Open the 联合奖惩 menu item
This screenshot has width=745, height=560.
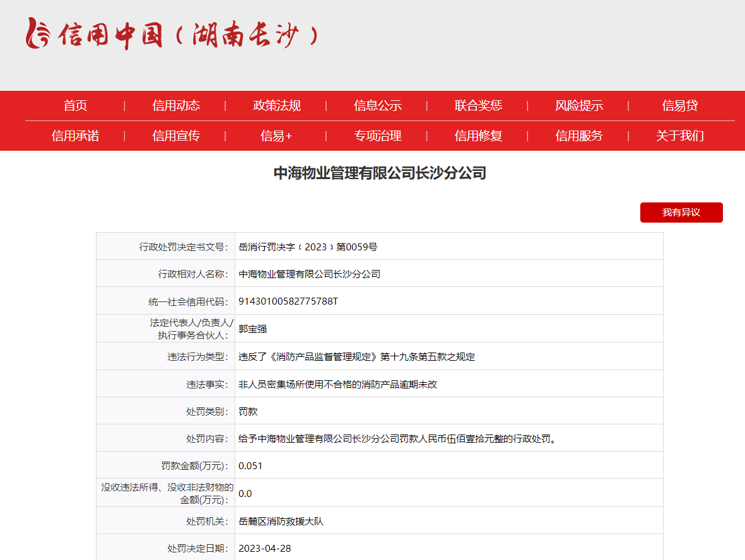[477, 105]
